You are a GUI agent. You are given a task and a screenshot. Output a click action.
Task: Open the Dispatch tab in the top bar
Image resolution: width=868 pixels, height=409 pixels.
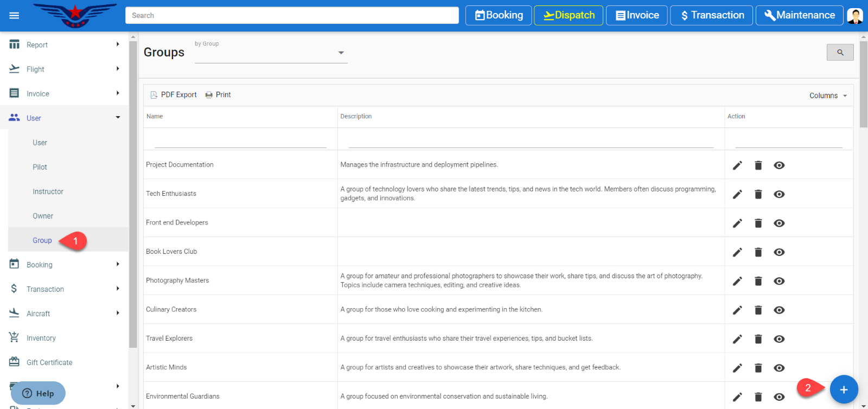point(569,15)
